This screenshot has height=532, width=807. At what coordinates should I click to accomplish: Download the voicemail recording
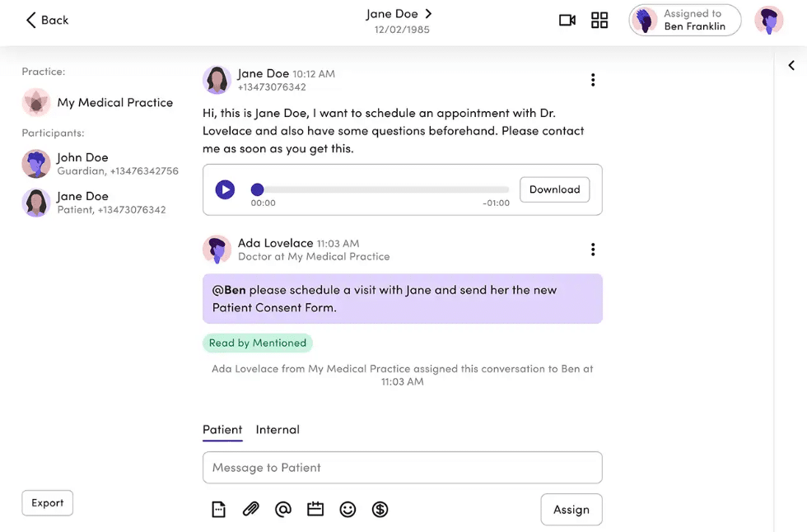click(554, 189)
